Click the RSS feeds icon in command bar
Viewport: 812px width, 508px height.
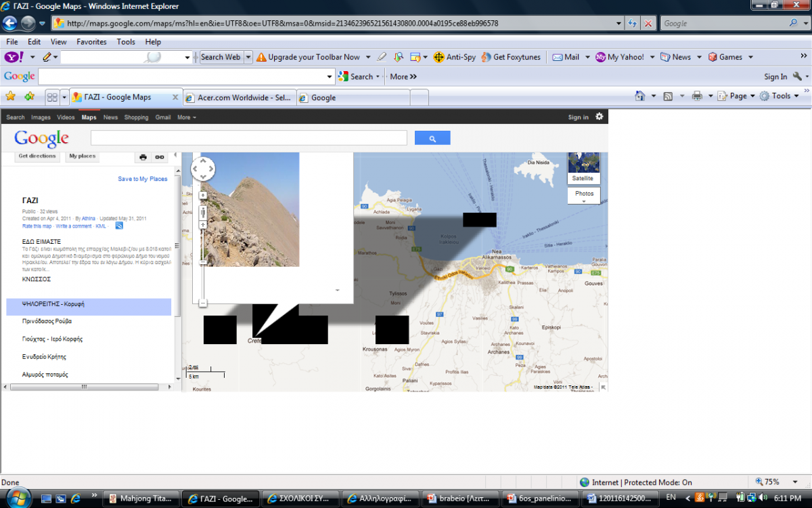(668, 96)
